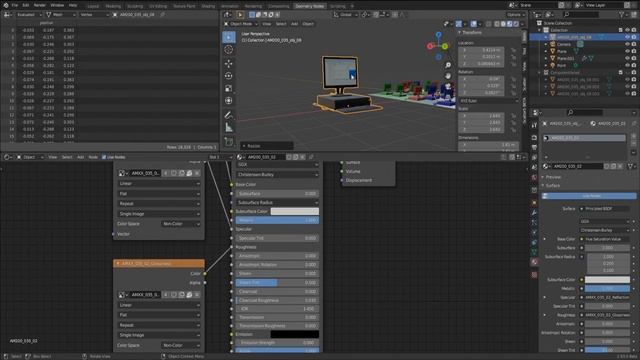This screenshot has height=360, width=640.
Task: Select the Add Cube tool in viewport toolbar
Action: pyautogui.click(x=229, y=142)
